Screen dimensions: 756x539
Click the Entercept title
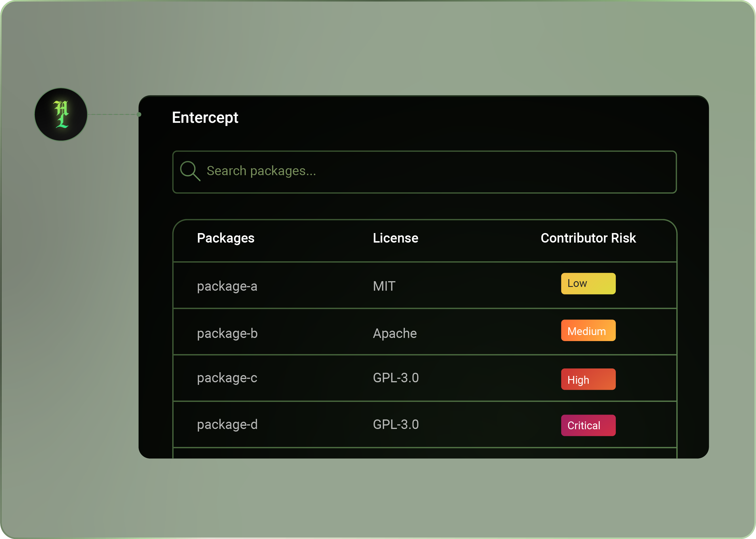click(205, 118)
